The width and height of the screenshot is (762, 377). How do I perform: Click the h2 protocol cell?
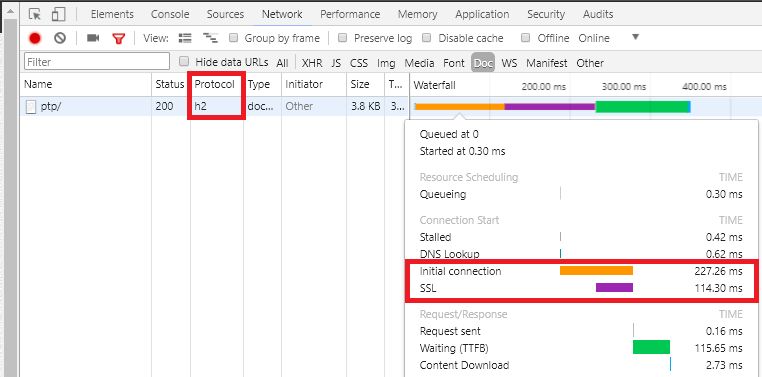tap(200, 106)
